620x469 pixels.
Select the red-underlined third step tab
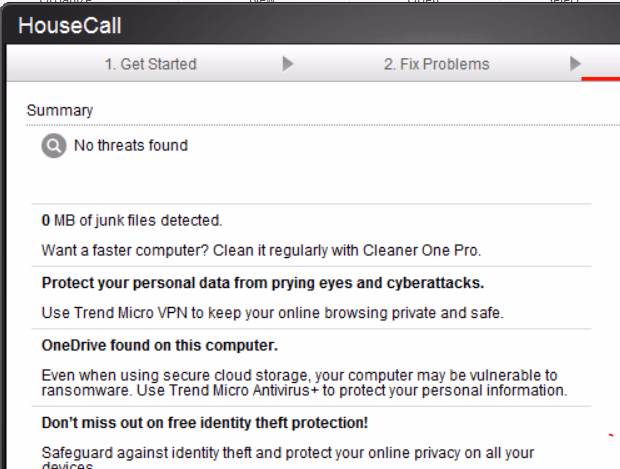click(603, 66)
